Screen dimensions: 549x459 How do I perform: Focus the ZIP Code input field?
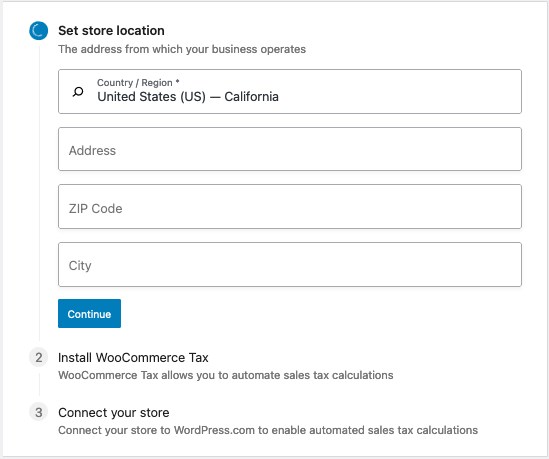tap(290, 207)
